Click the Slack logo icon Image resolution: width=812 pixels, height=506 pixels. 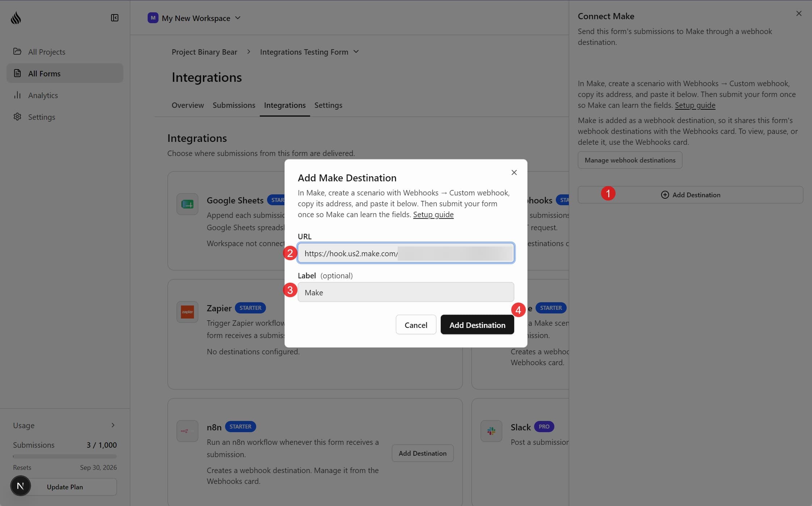[x=491, y=431]
